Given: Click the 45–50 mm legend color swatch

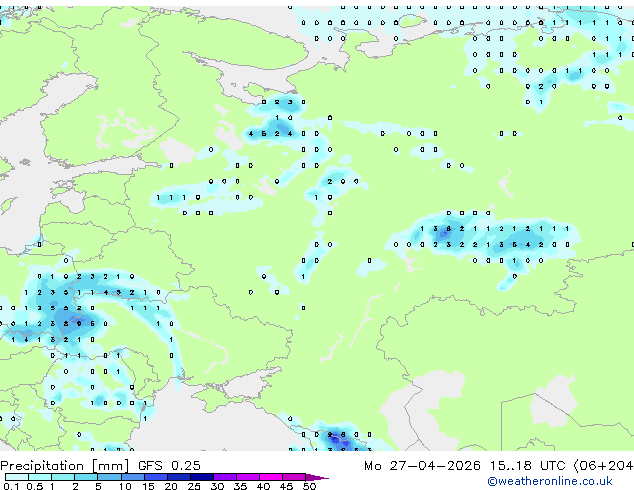Looking at the screenshot, I should point(294,477).
